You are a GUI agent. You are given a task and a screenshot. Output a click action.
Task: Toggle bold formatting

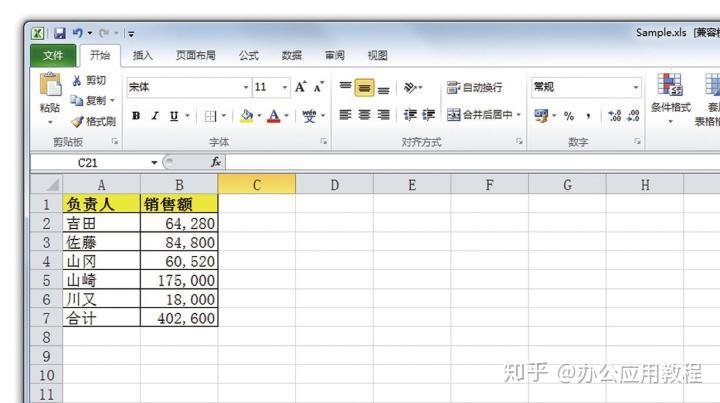136,116
